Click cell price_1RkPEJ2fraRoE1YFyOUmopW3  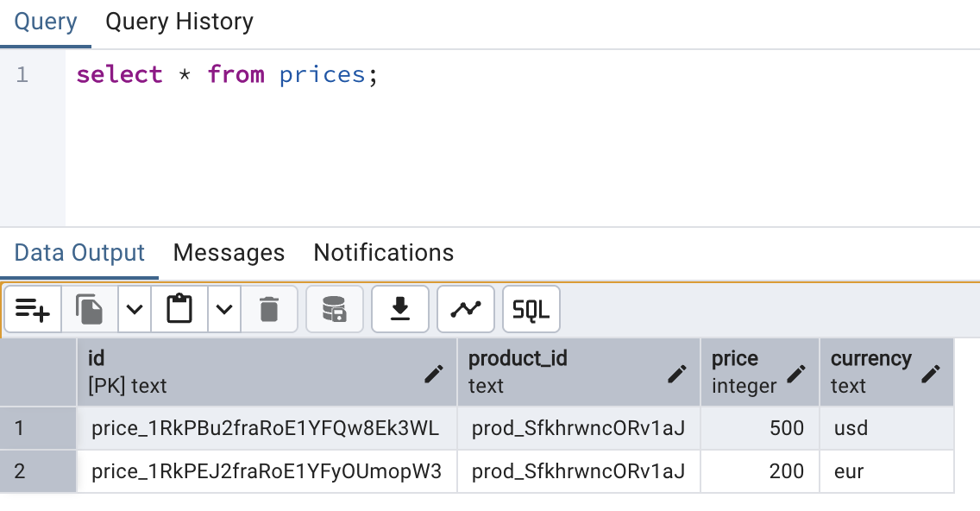[267, 471]
